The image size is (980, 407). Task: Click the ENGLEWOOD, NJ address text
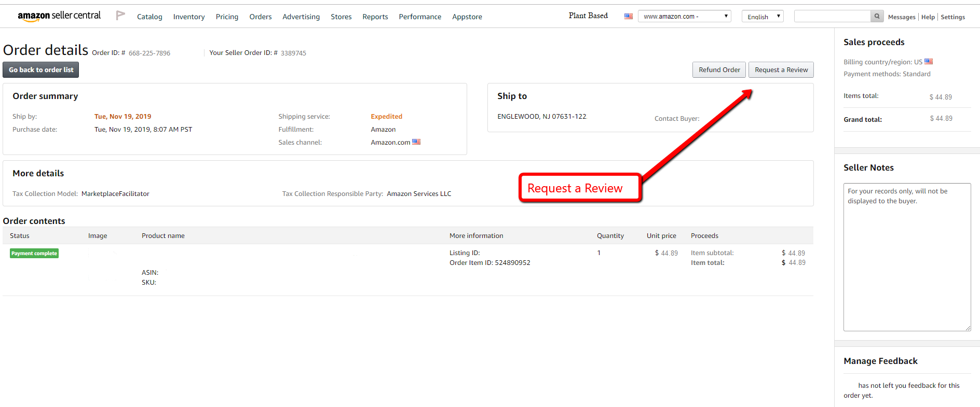click(x=542, y=117)
